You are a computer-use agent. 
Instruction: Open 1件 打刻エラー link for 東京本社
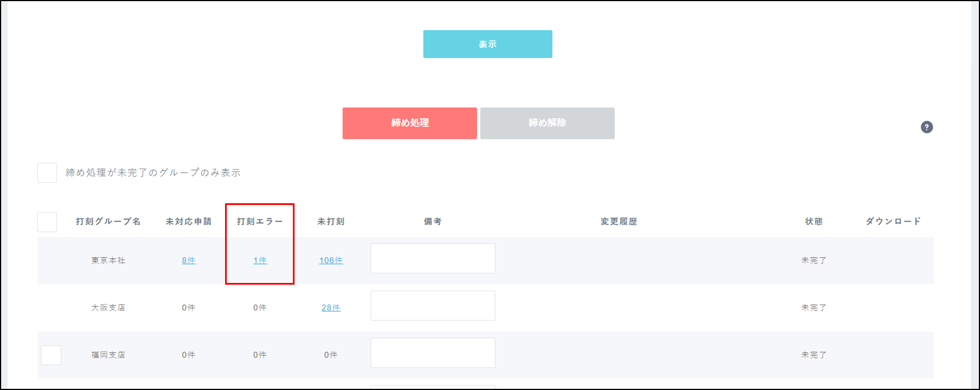260,260
